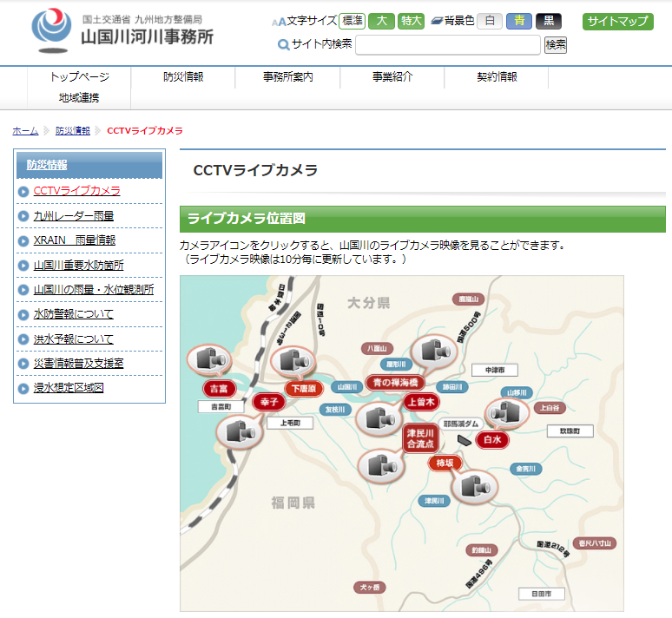The width and height of the screenshot is (672, 618).
Task: Click the 中津市 label on the map
Action: pos(495,371)
